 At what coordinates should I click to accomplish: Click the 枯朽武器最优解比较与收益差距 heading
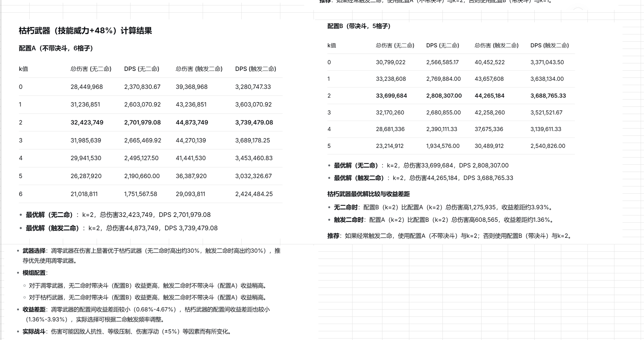coord(369,194)
